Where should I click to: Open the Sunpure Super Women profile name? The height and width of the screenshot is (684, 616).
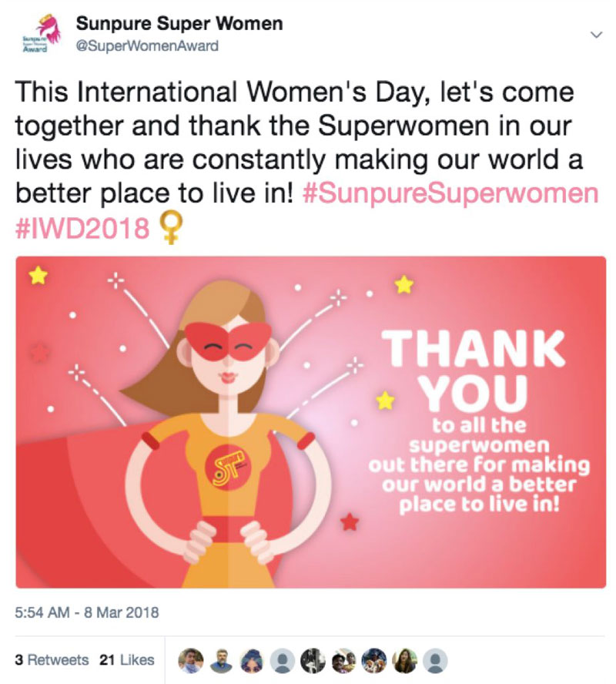coord(179,24)
